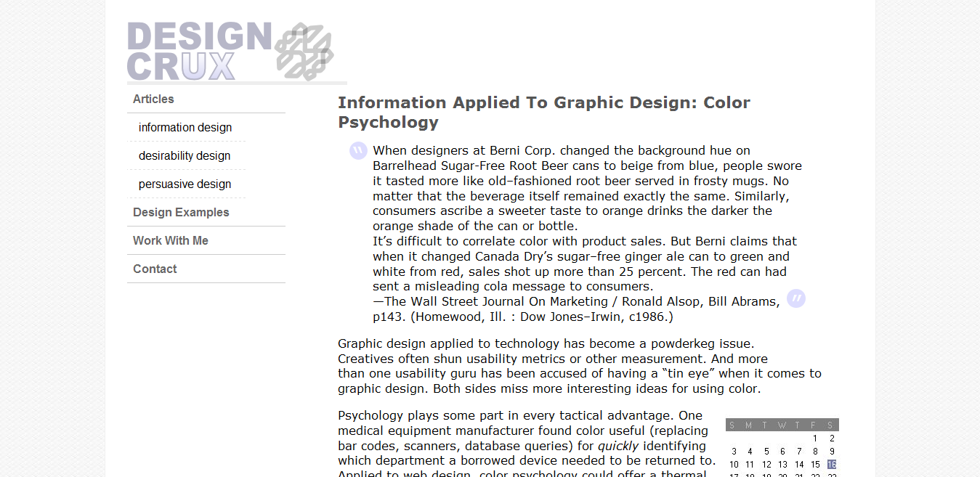Select Wednesday column header in the calendar

pyautogui.click(x=782, y=425)
